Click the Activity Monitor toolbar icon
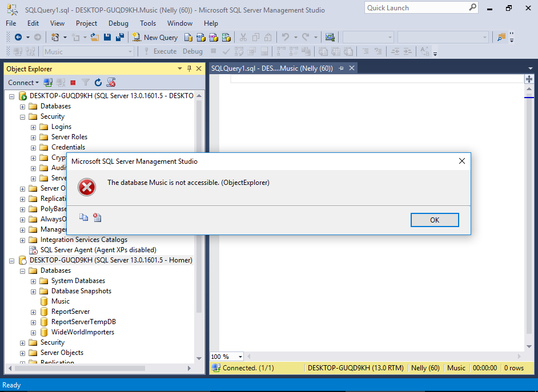 [330, 37]
